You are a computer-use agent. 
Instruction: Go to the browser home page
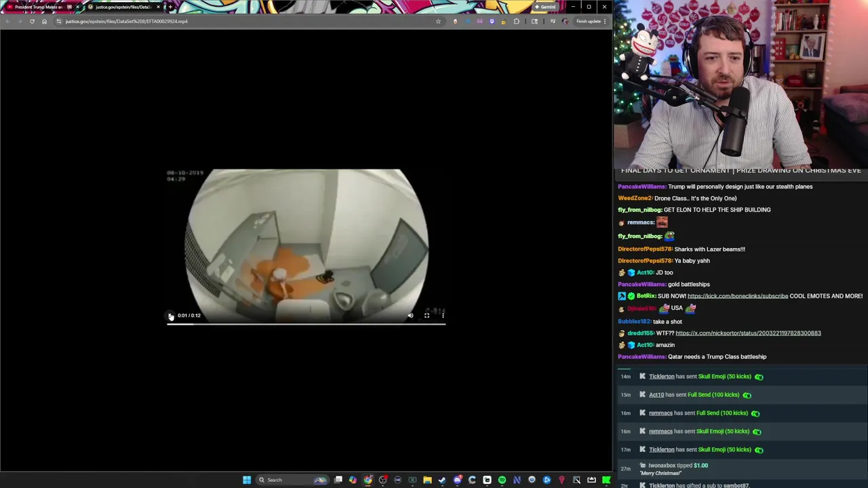pos(44,21)
